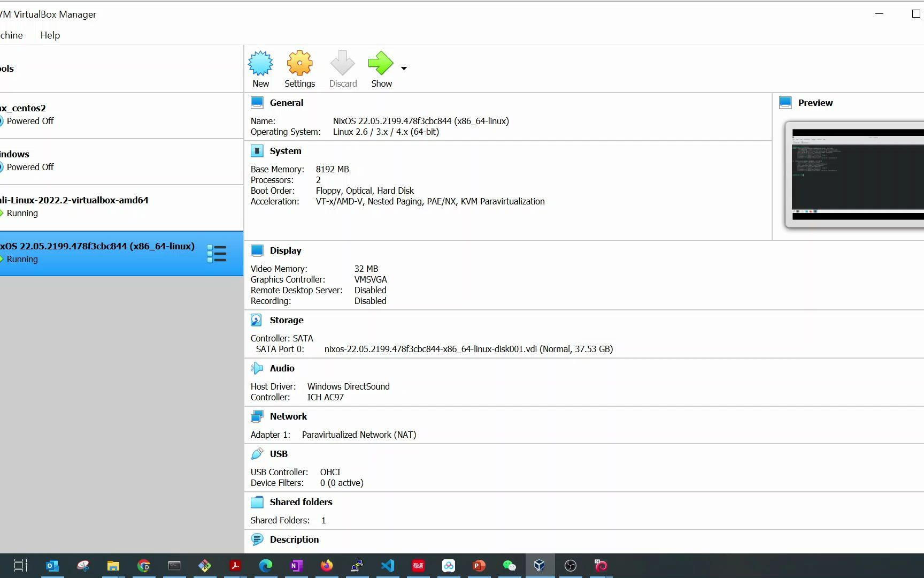This screenshot has width=924, height=578.
Task: Click the nixos disk001.vdi storage entry
Action: [468, 349]
